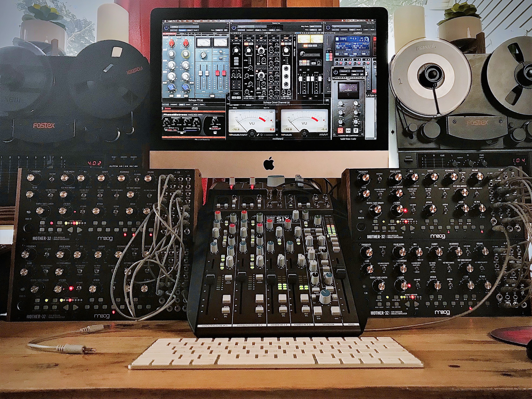Go to next preset in Scheps 73 header
Screen dimensions: 532x399
(x=176, y=30)
